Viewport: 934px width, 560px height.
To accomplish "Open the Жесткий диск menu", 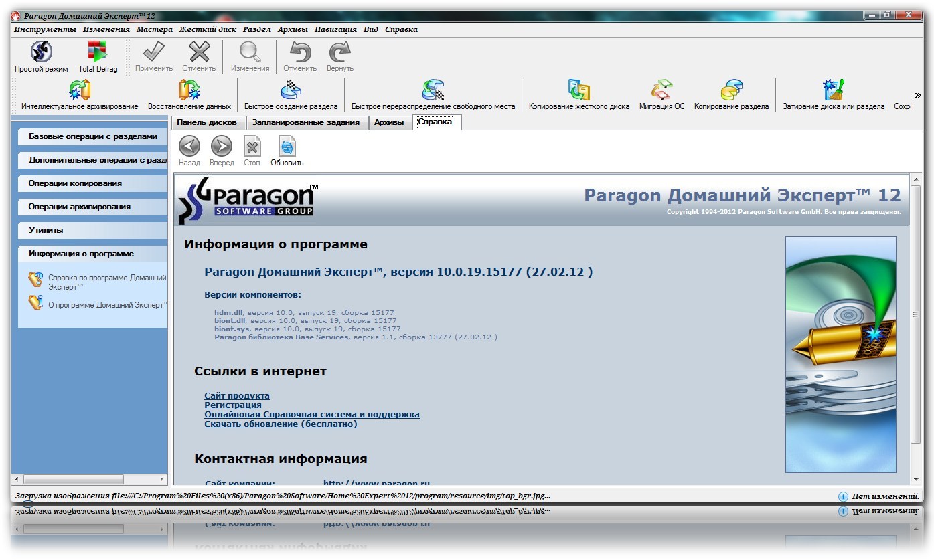I will point(208,29).
